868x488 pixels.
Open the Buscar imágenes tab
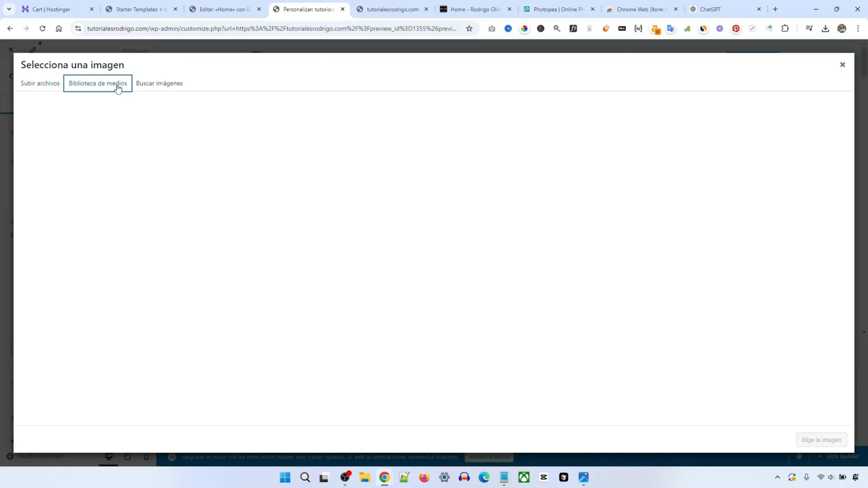pos(160,83)
